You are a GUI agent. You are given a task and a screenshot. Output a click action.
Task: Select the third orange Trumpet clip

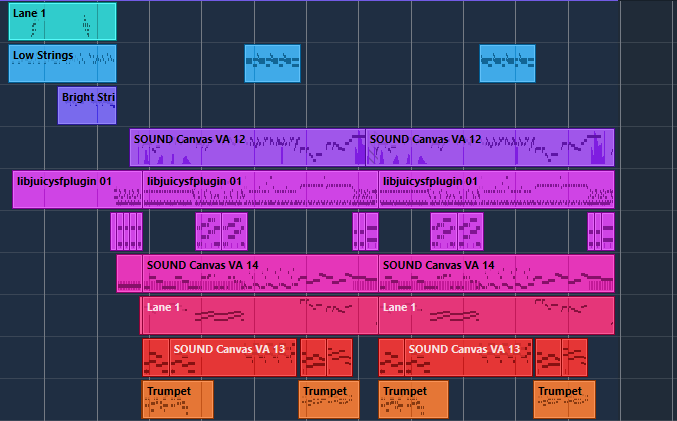tap(413, 399)
